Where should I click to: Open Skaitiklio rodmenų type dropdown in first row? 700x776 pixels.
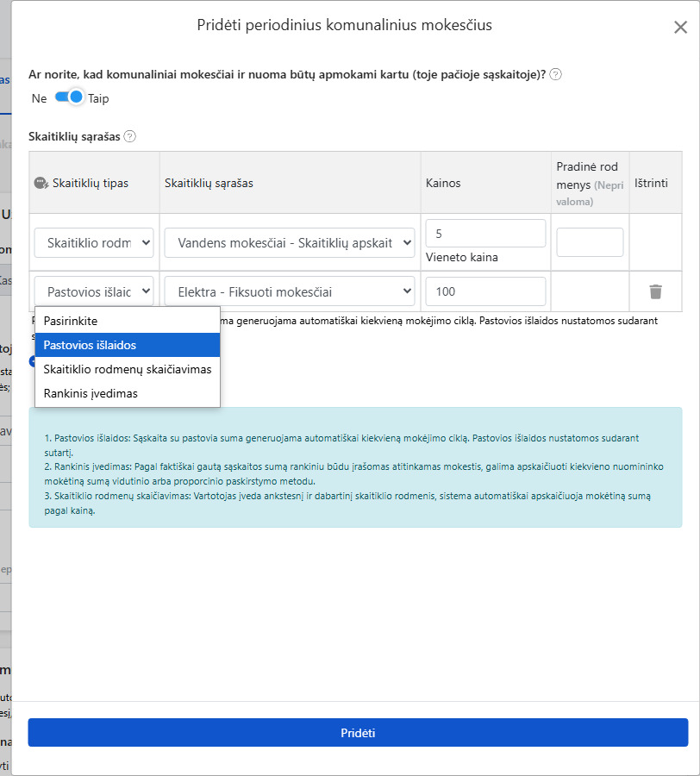coord(94,242)
